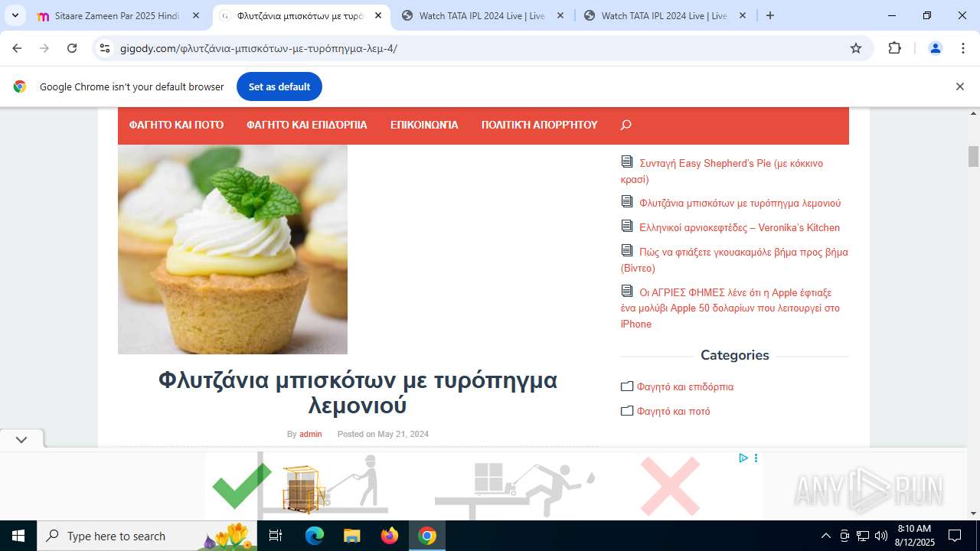Open Task View on taskbar
This screenshot has height=551, width=980.
pos(276,536)
